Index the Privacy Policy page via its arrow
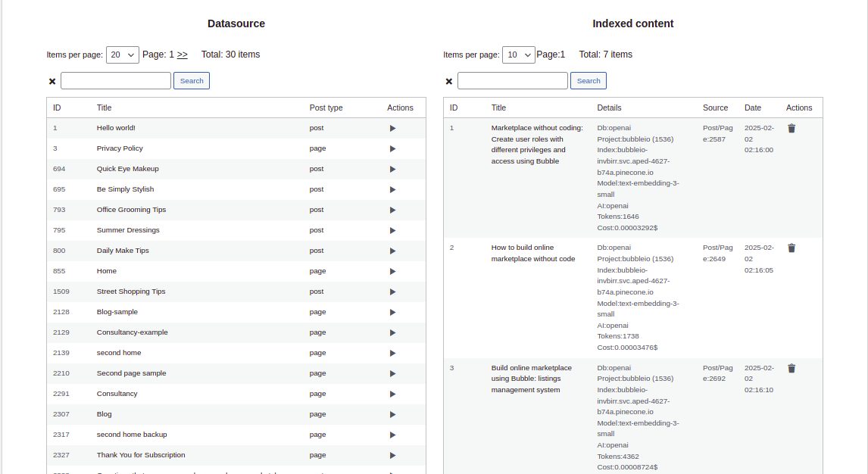868x474 pixels. coord(392,149)
